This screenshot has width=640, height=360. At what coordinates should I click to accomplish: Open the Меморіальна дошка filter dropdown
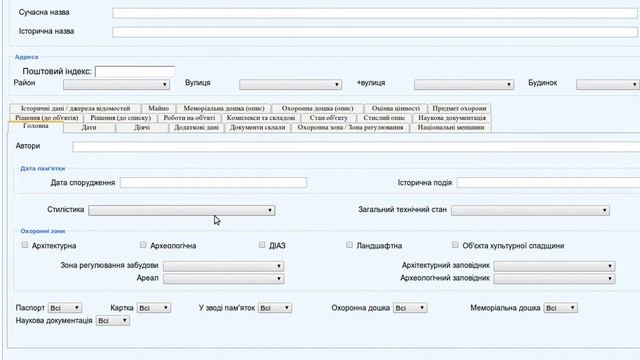click(560, 308)
